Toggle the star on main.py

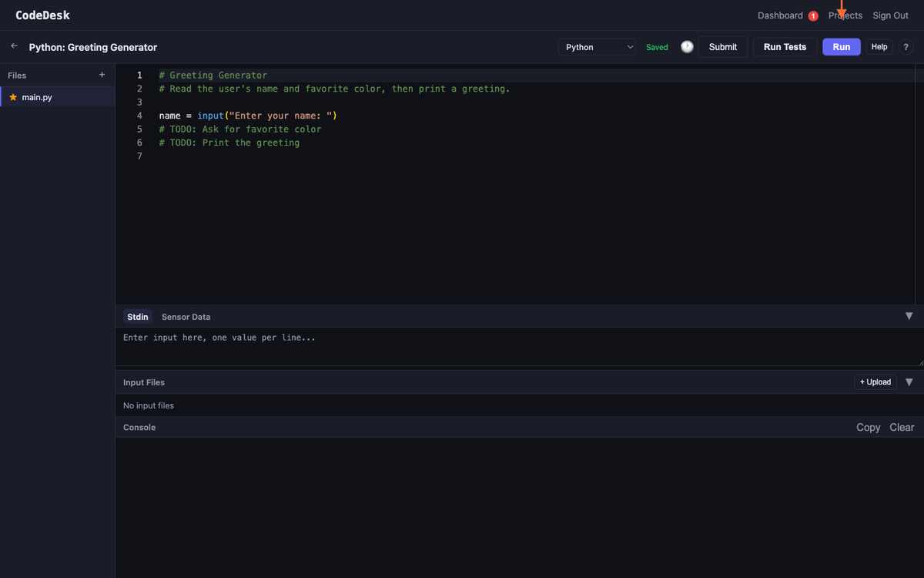pyautogui.click(x=15, y=97)
